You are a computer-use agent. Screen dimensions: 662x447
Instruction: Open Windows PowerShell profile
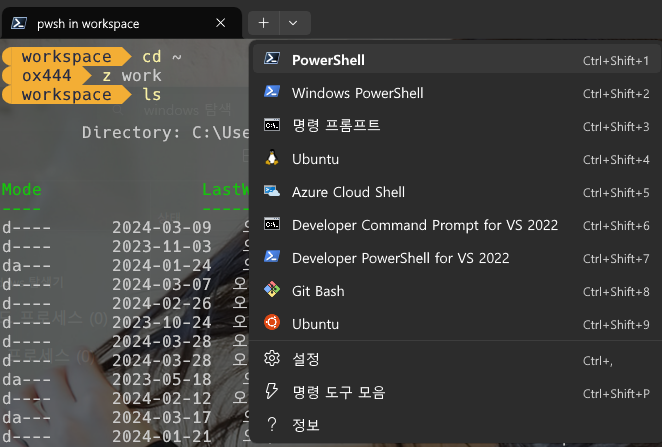tap(456, 92)
